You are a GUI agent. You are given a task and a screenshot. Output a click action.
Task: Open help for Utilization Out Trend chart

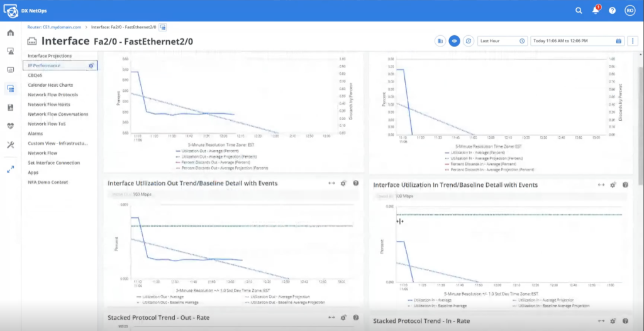[x=356, y=183]
